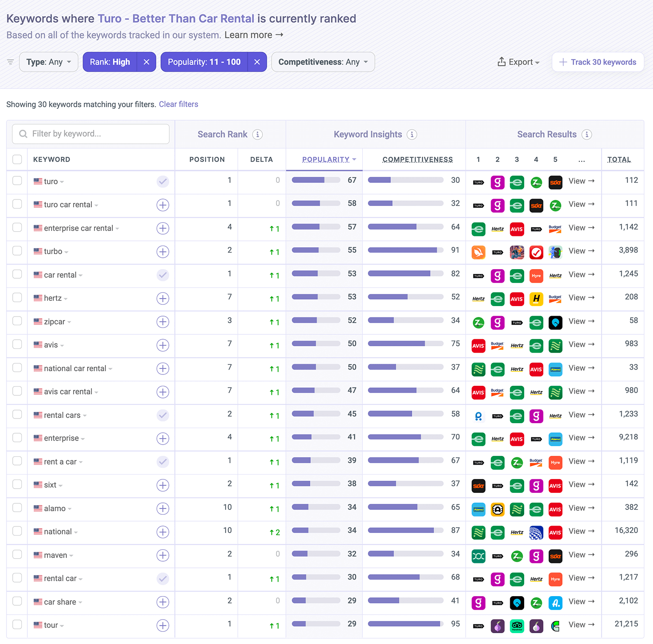Open Zipcar app icon in 'zipcar' row
Image resolution: width=653 pixels, height=644 pixels.
[x=478, y=323]
